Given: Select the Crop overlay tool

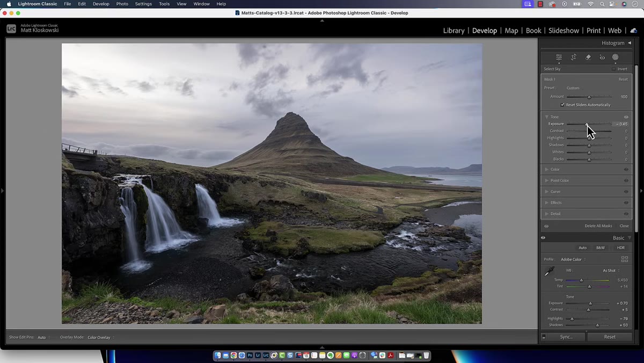Looking at the screenshot, I should point(573,57).
